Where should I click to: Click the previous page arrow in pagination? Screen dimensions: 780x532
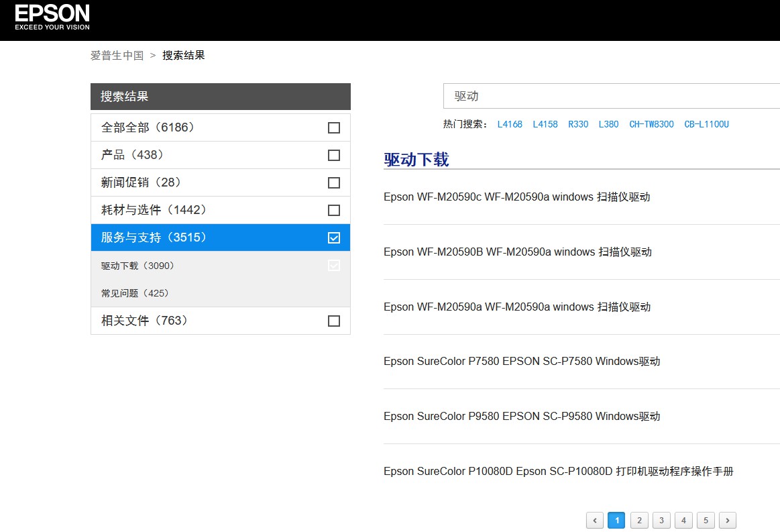[594, 520]
